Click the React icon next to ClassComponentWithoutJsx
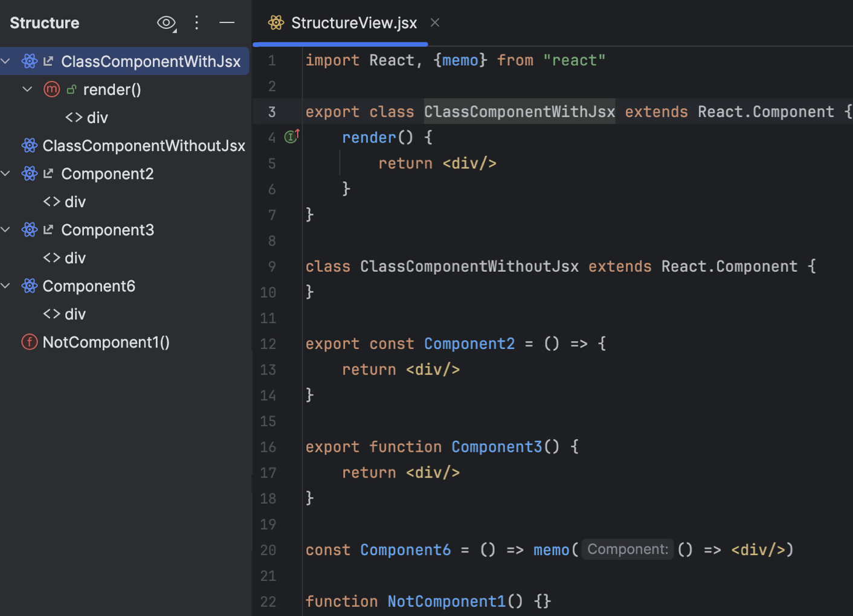Image resolution: width=853 pixels, height=616 pixels. pyautogui.click(x=29, y=145)
